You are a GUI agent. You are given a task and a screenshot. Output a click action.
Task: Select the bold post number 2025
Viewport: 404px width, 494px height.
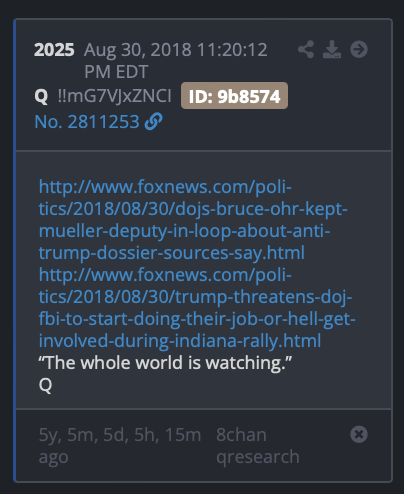[x=54, y=50]
